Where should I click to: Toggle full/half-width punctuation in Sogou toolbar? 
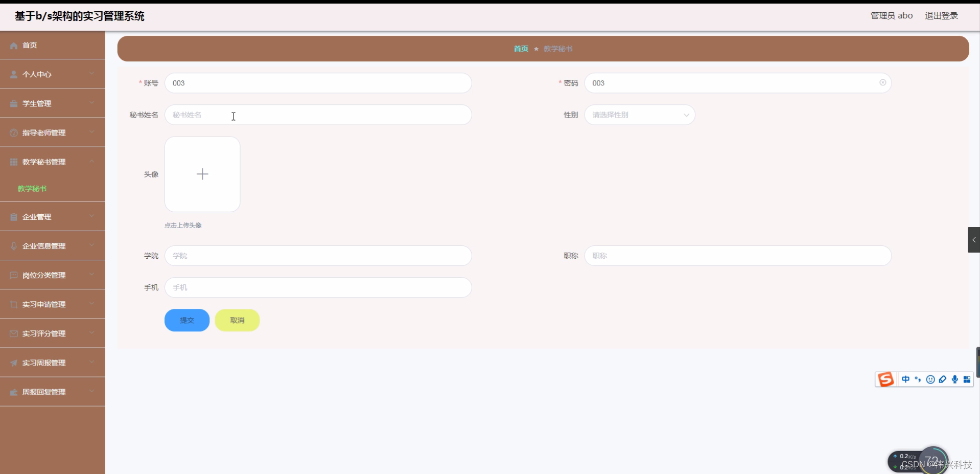[918, 379]
